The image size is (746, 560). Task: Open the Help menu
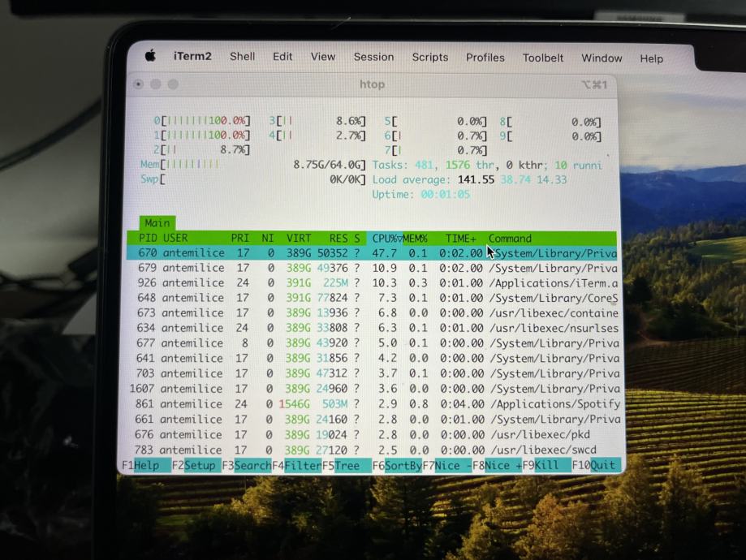(651, 58)
